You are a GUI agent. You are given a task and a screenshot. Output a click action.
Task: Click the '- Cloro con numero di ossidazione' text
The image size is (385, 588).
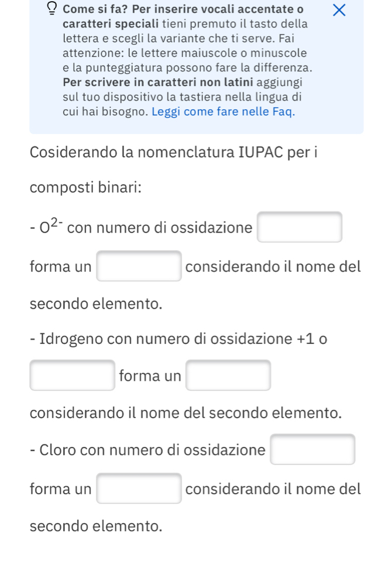click(x=147, y=450)
